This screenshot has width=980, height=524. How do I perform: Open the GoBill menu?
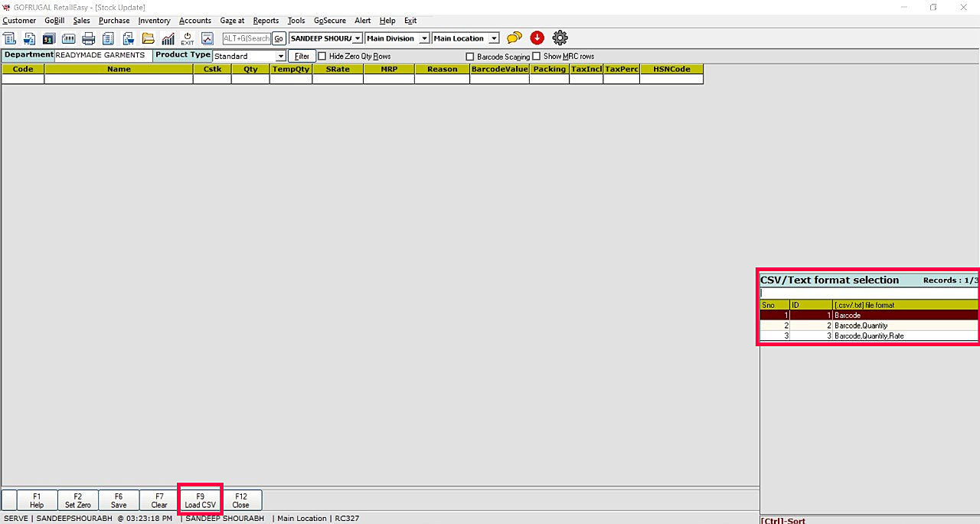coord(54,21)
